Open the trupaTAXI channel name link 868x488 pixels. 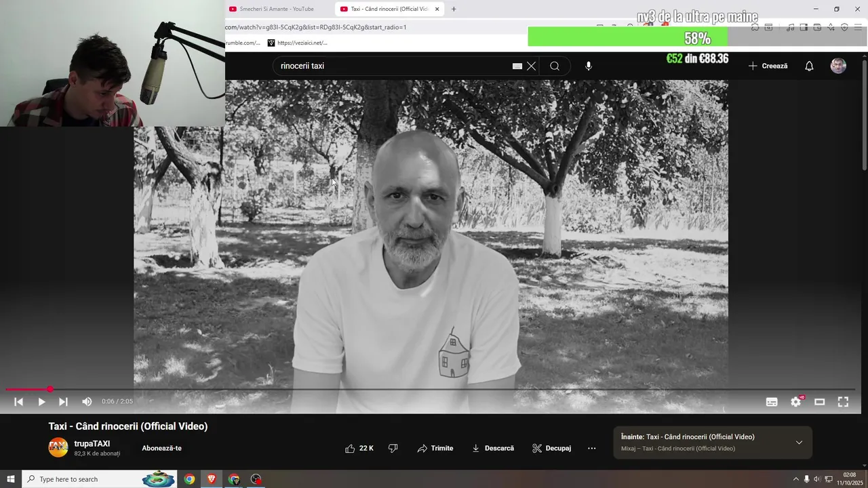coord(92,444)
